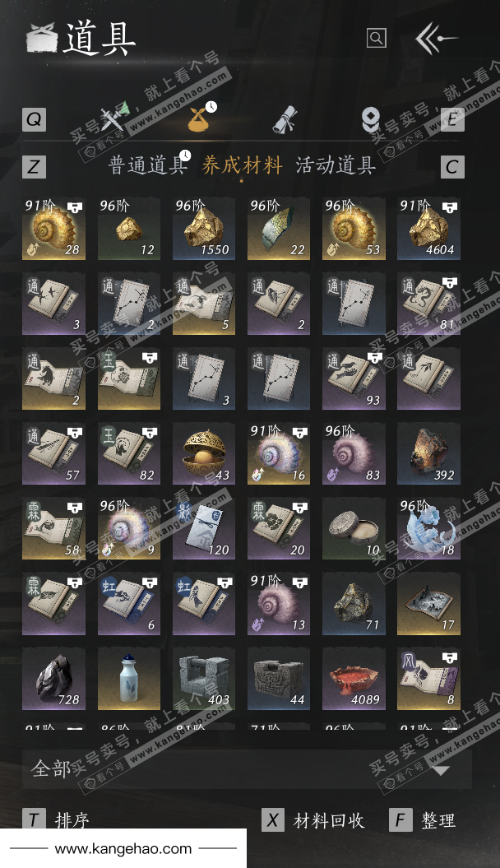Image resolution: width=500 pixels, height=868 pixels.
Task: Select the red coral bowl item 4089
Action: [354, 678]
